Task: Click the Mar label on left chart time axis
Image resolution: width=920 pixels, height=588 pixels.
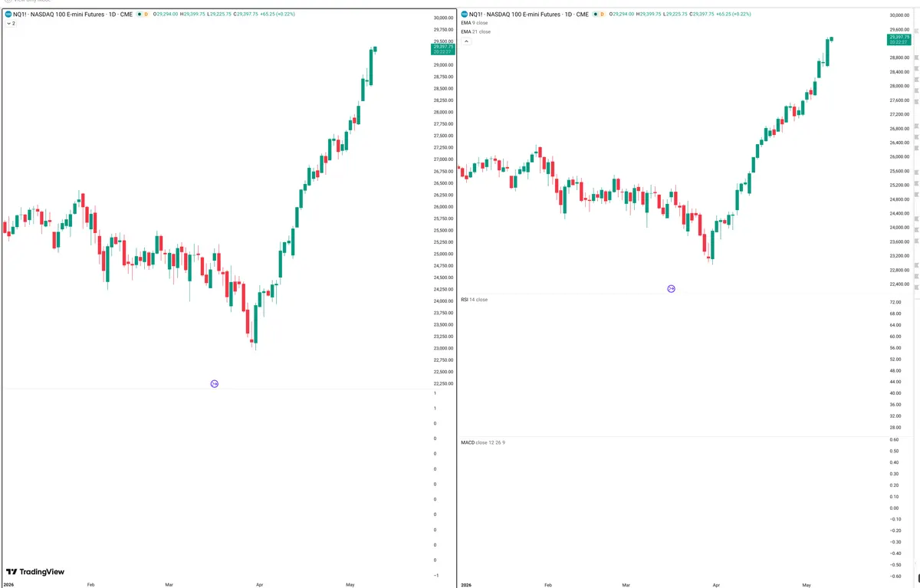Action: 169,584
